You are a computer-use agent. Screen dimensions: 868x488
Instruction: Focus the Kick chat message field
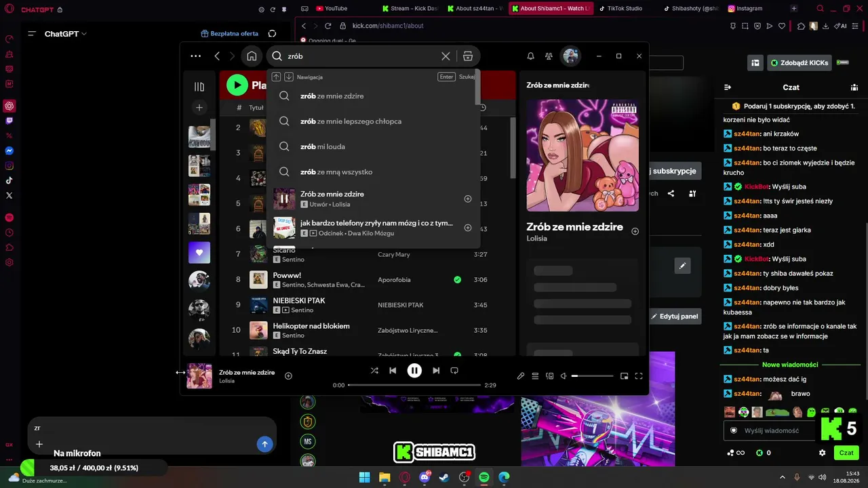coord(770,430)
